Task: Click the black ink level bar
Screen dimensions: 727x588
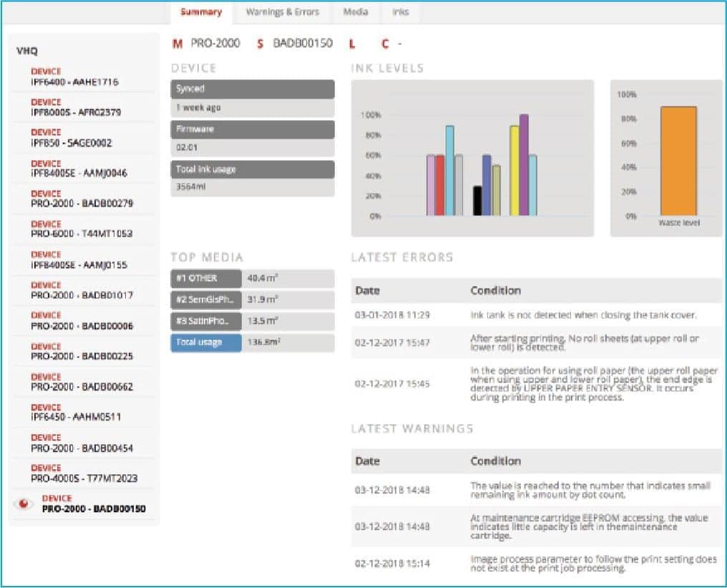Action: [477, 200]
